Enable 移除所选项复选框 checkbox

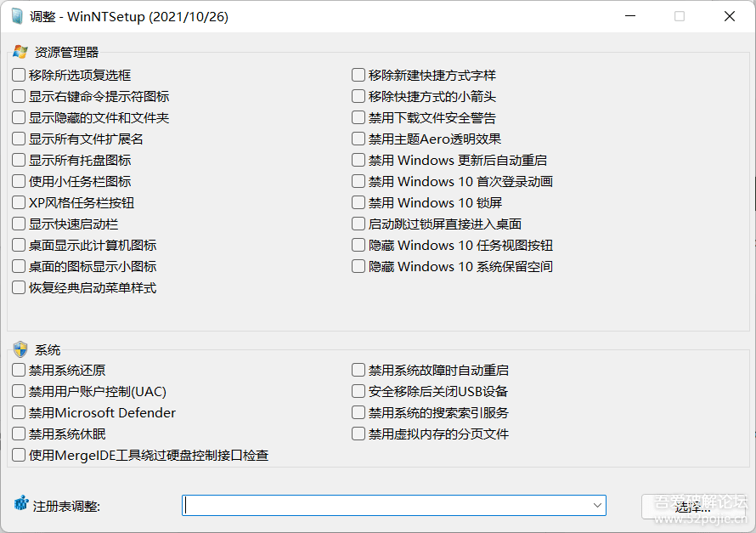19,75
